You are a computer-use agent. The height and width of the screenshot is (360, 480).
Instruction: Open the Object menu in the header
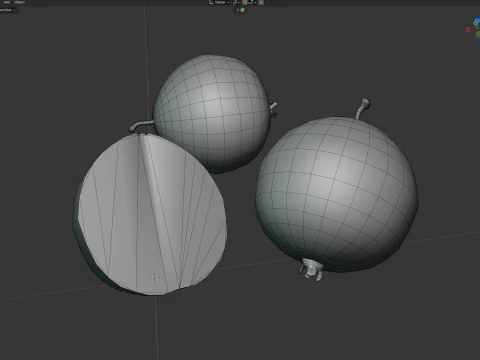[19, 2]
